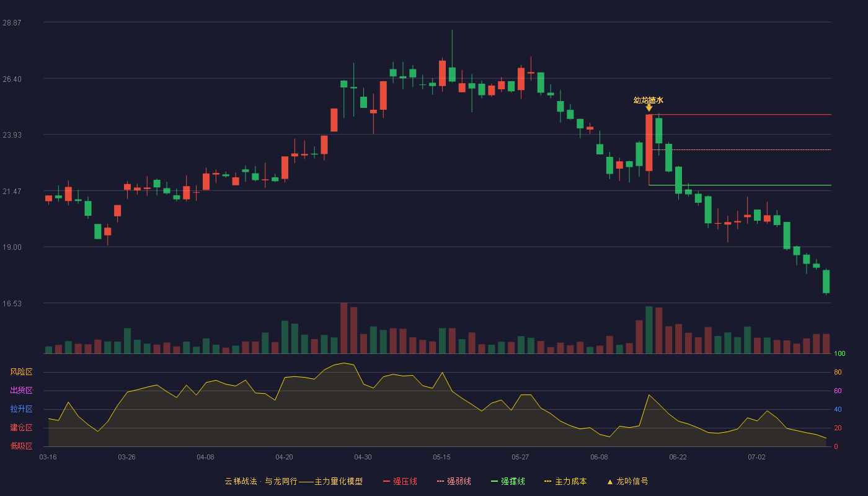Toggle the 强压线 red legend item

(400, 481)
